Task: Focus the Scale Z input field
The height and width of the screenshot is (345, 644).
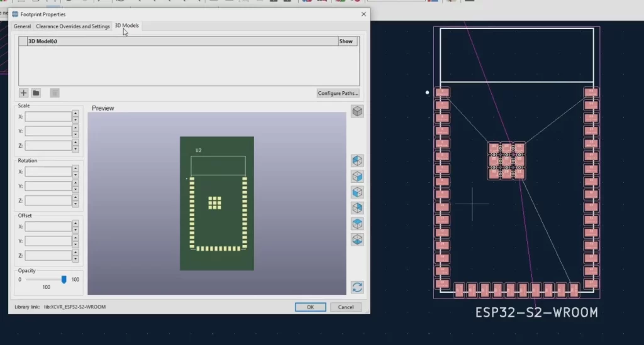Action: [x=48, y=145]
